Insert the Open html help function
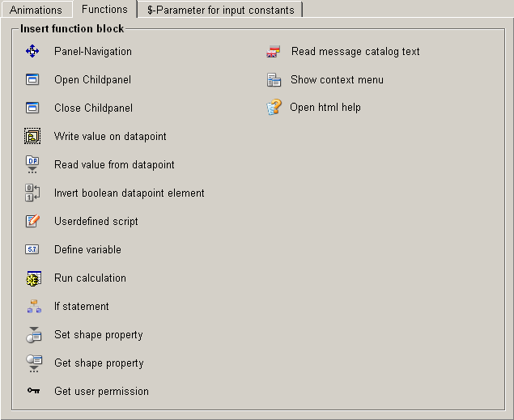 click(x=325, y=107)
